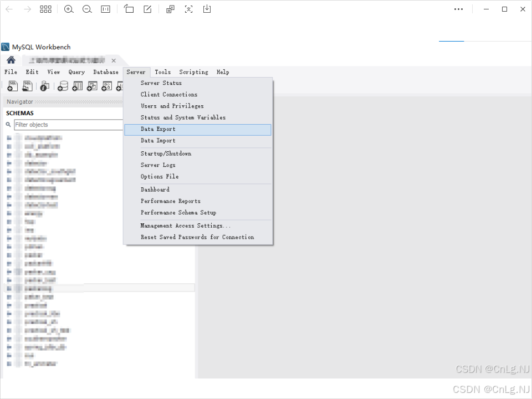Screen dimensions: 532x399
Task: Open the Tools menu
Action: pyautogui.click(x=162, y=72)
